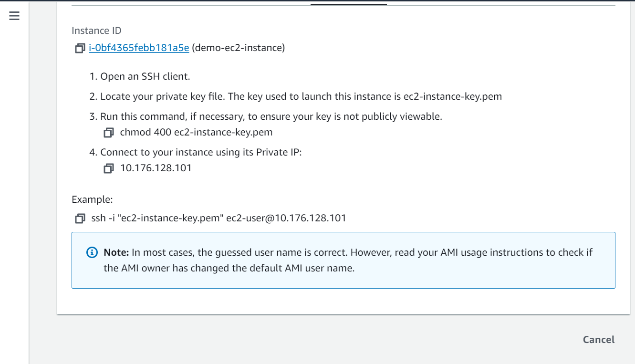Click the info icon in the Note box
The height and width of the screenshot is (364, 635).
92,252
